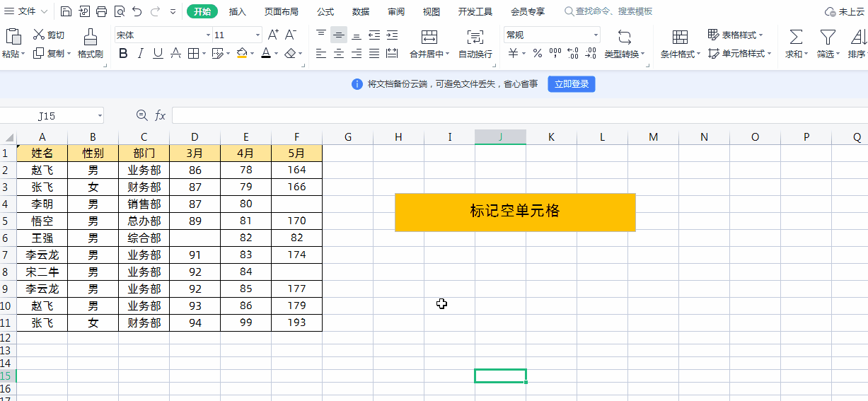868x401 pixels.
Task: Align text to bottom of cell
Action: [357, 35]
